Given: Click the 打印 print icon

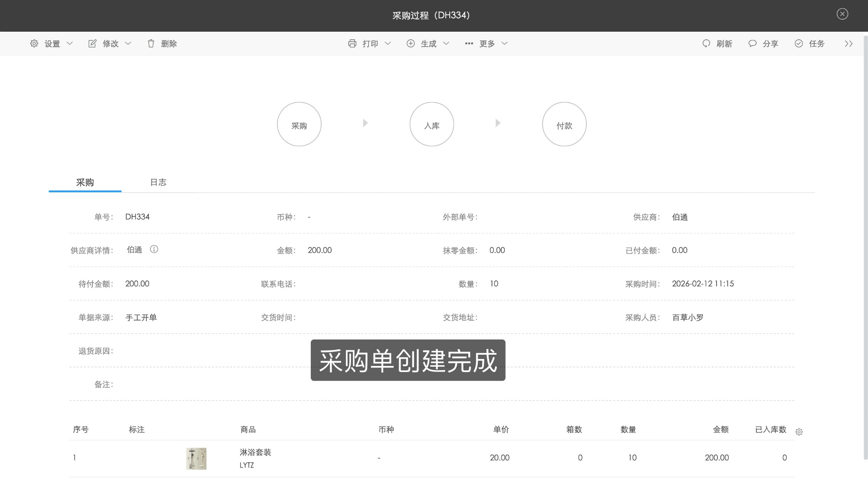Looking at the screenshot, I should [x=353, y=43].
